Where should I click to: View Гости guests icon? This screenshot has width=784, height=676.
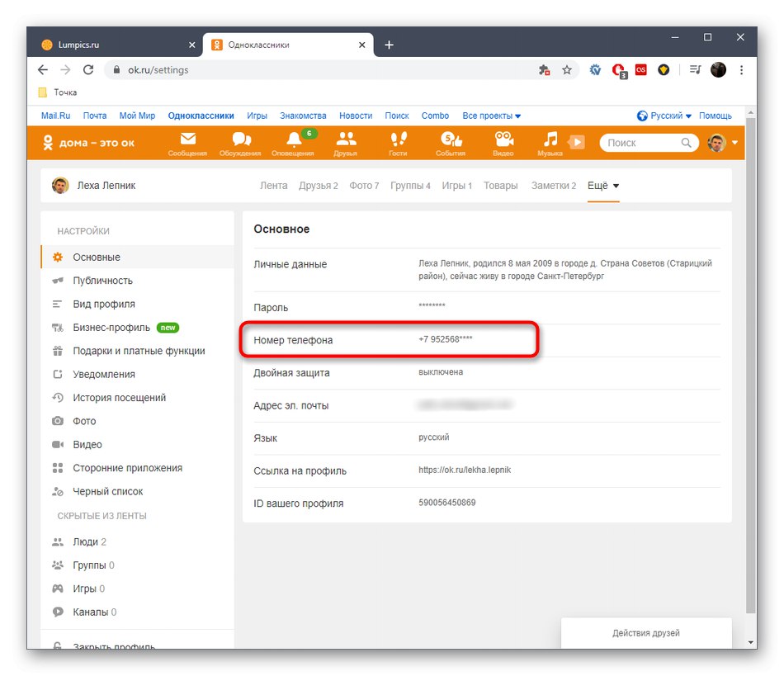point(399,142)
